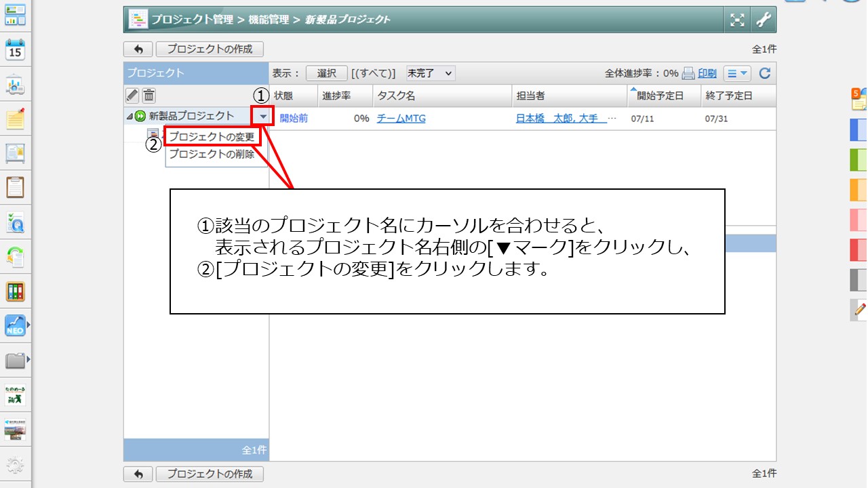This screenshot has height=488, width=868.
Task: Pick the pink sticky note color
Action: 859,220
